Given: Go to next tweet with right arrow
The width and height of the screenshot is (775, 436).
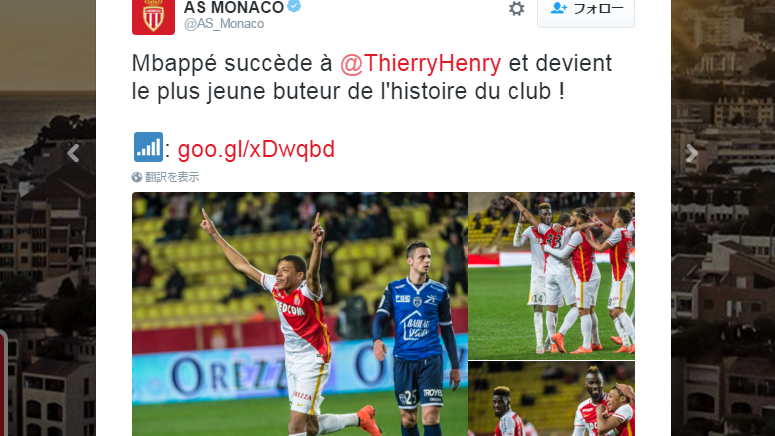Looking at the screenshot, I should click(x=691, y=153).
